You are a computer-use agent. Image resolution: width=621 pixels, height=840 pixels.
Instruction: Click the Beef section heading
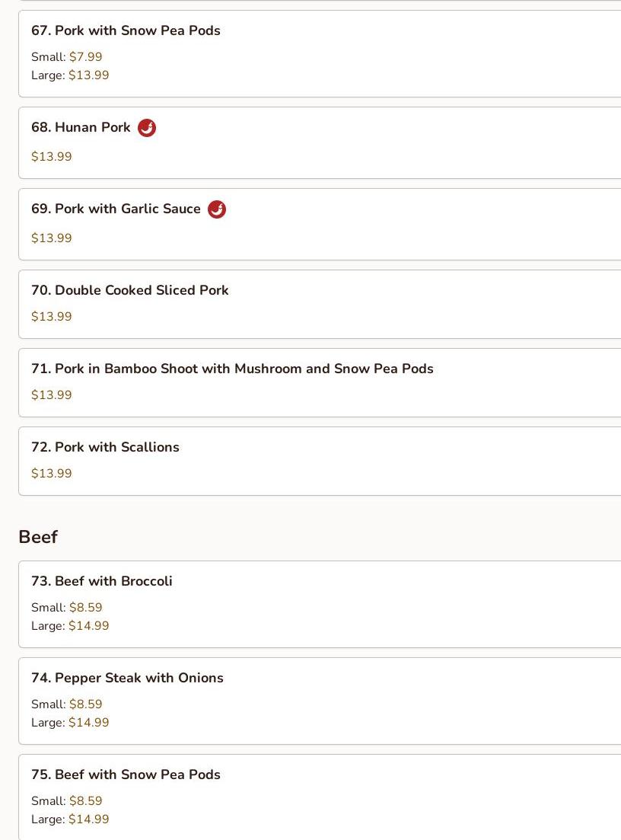pyautogui.click(x=38, y=538)
